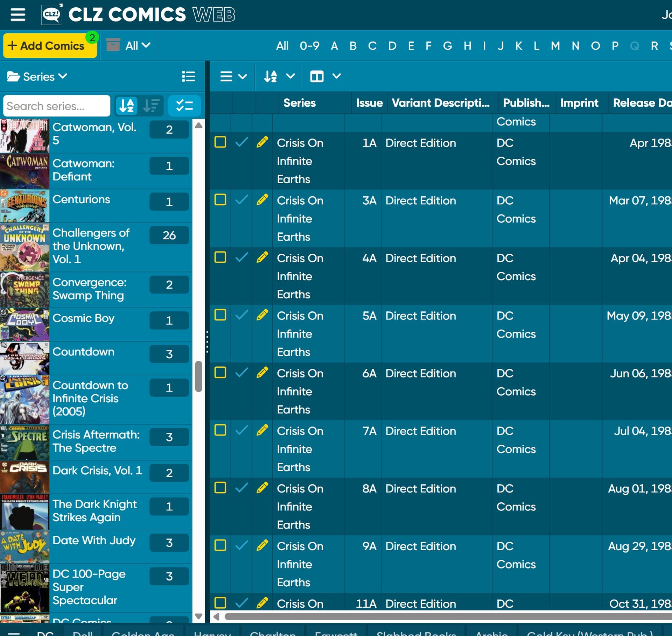The image size is (672, 636).
Task: Tick the checkbox for issue 9A
Action: [x=220, y=545]
